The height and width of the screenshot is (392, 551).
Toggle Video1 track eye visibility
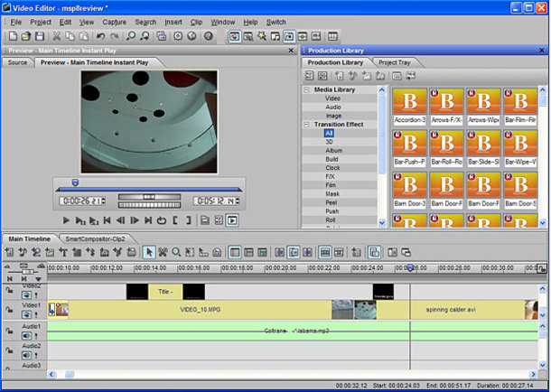[x=27, y=314]
